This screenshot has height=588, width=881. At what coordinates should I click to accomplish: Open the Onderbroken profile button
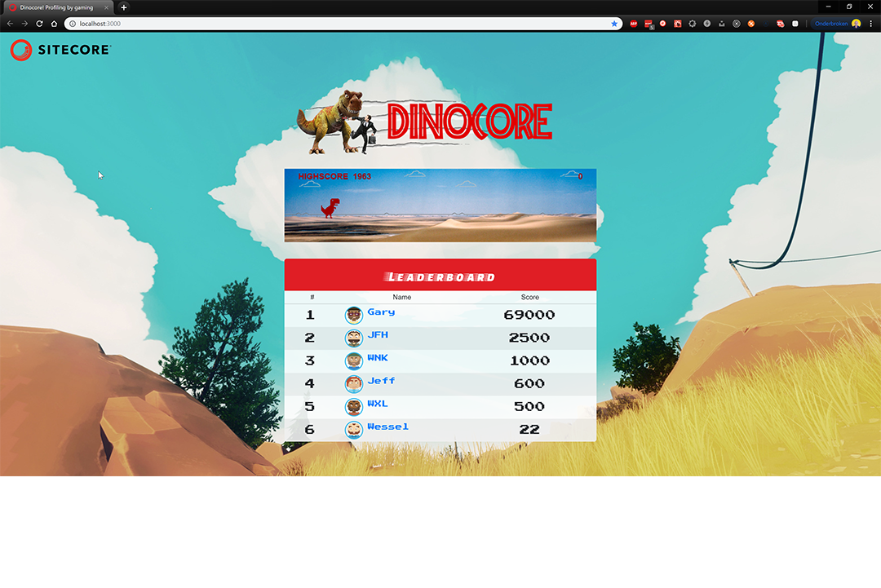[x=837, y=24]
